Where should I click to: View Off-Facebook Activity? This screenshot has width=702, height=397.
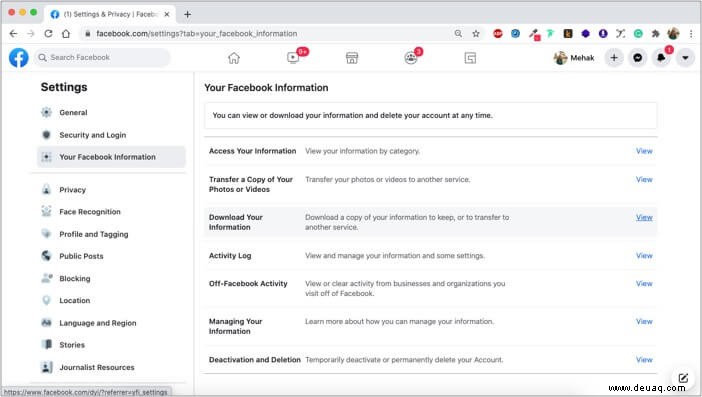coord(644,284)
